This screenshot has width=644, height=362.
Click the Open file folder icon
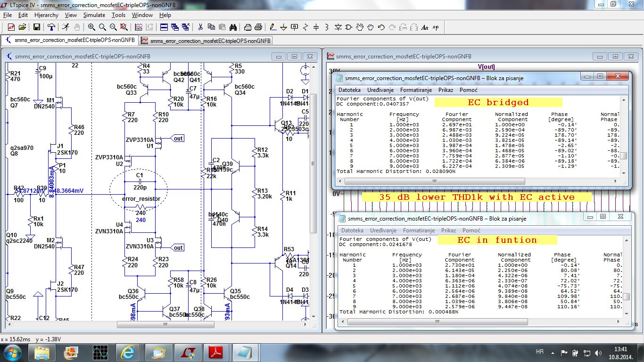coord(22,27)
